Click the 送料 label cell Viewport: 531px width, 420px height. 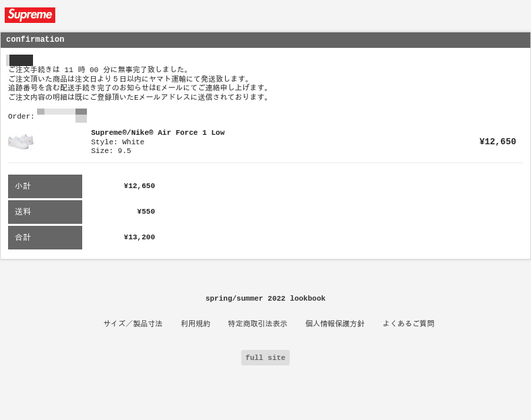point(45,212)
